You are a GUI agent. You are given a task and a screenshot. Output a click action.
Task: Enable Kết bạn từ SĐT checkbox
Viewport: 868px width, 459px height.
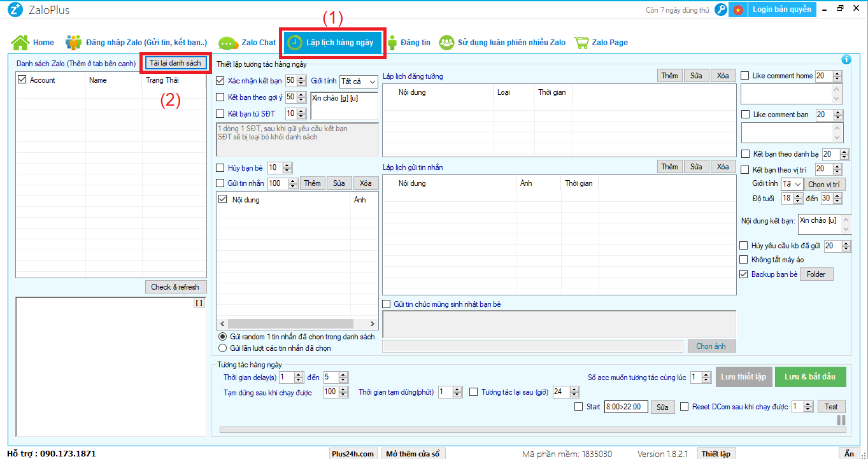click(220, 114)
